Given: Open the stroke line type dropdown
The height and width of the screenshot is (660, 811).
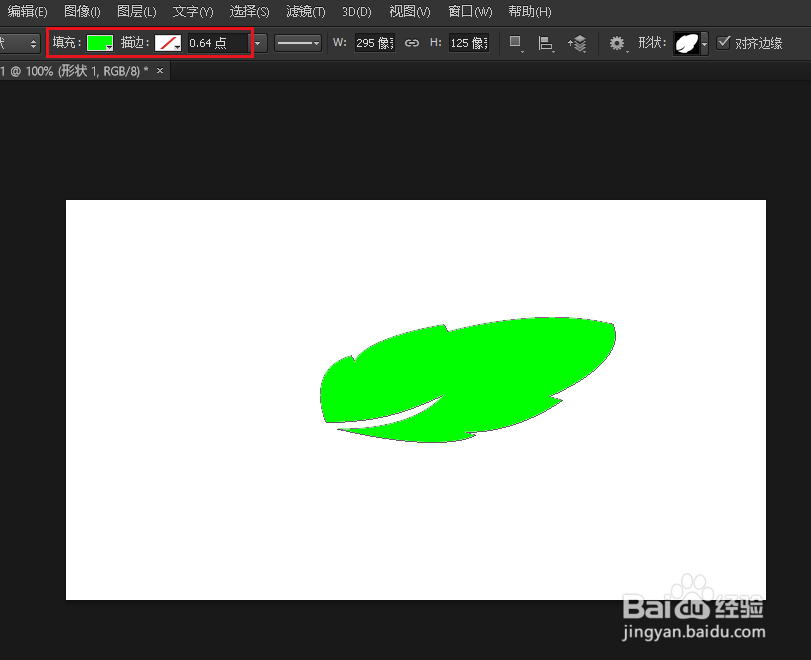Looking at the screenshot, I should coord(298,43).
